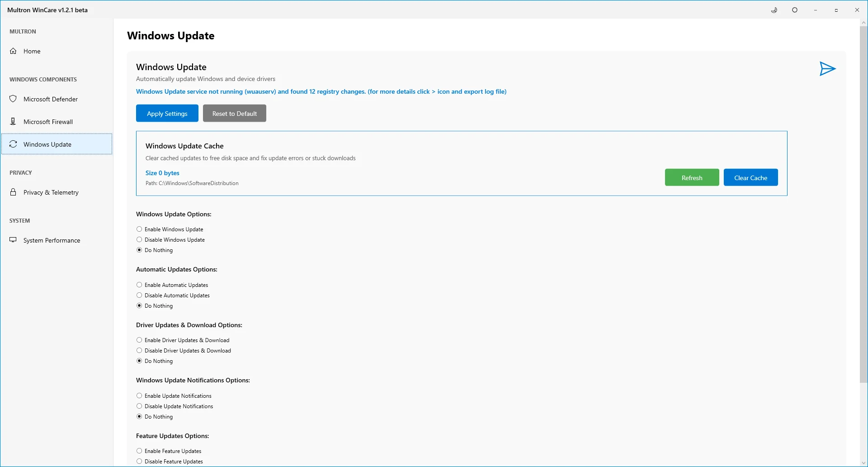Select the Enable Windows Update radio option
This screenshot has height=467, width=868.
[139, 229]
